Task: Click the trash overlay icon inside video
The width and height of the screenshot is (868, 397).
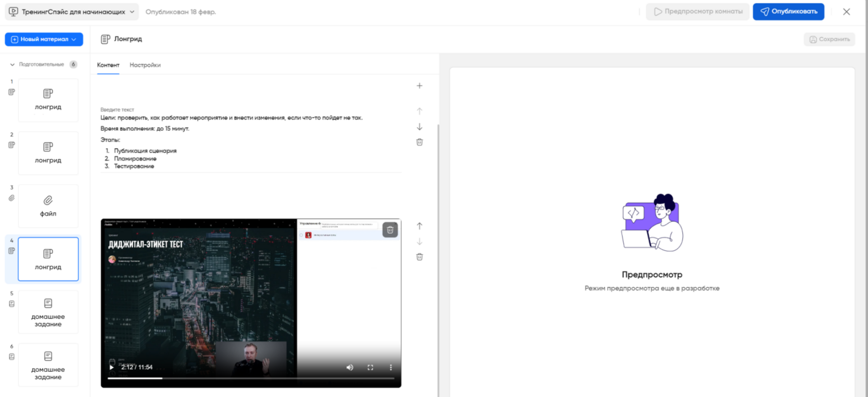Action: [x=390, y=230]
